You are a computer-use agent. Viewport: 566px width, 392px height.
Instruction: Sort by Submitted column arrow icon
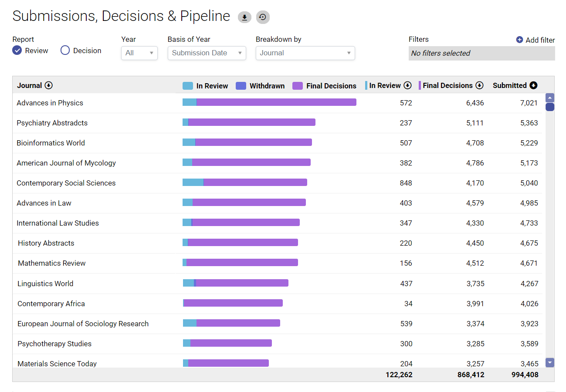click(533, 85)
